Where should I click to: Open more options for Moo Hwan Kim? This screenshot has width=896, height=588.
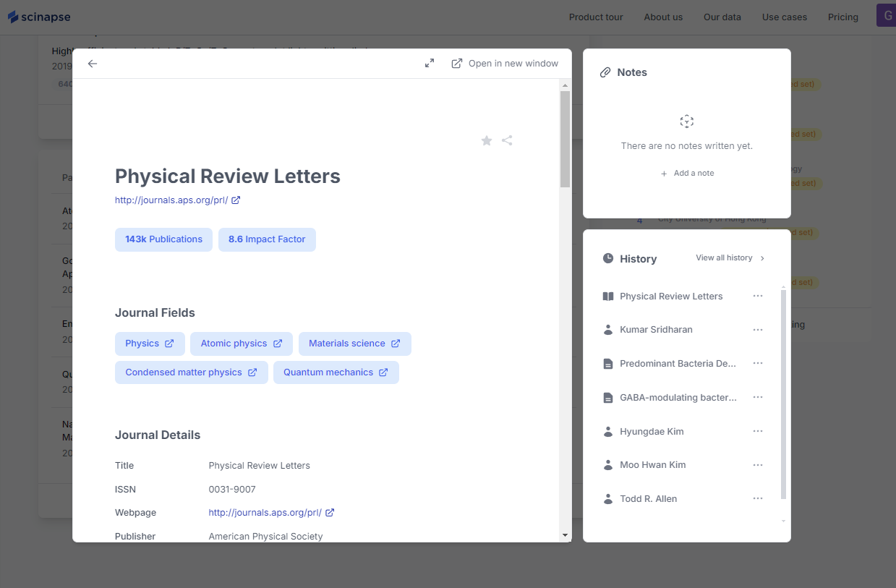[758, 464]
